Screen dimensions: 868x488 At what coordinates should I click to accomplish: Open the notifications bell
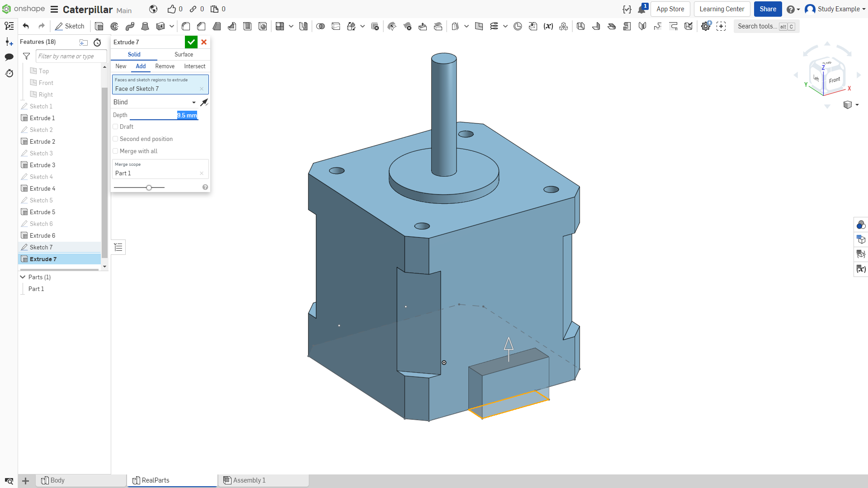[x=642, y=9]
